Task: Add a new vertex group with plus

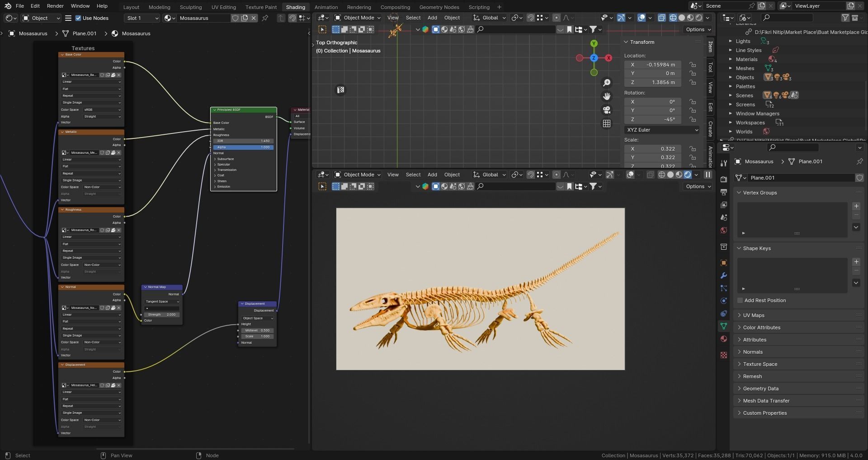Action: click(x=856, y=206)
